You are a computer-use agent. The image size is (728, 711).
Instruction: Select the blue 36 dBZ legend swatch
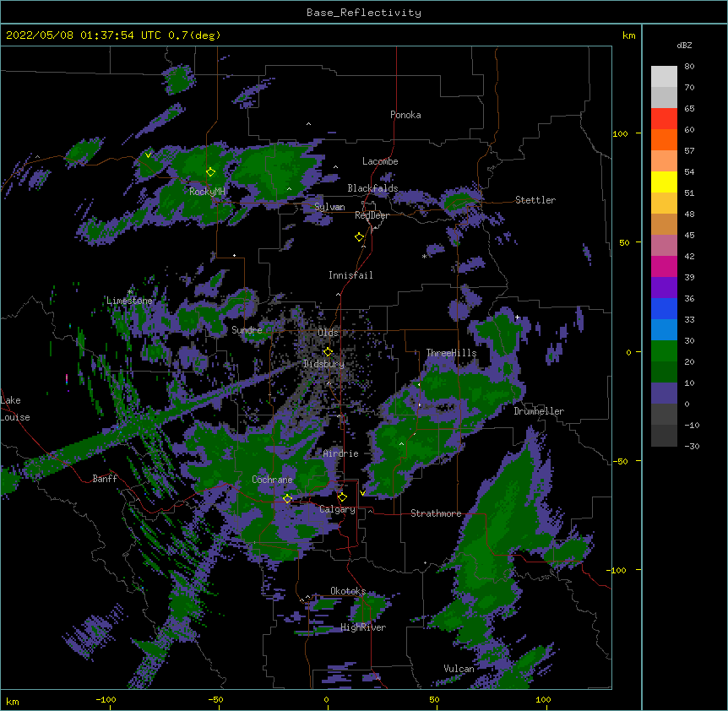tap(664, 308)
